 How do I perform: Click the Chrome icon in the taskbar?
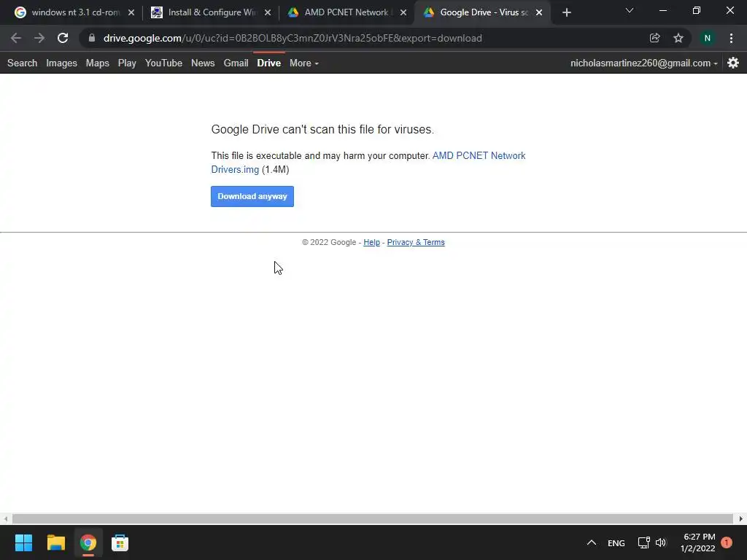coord(88,542)
